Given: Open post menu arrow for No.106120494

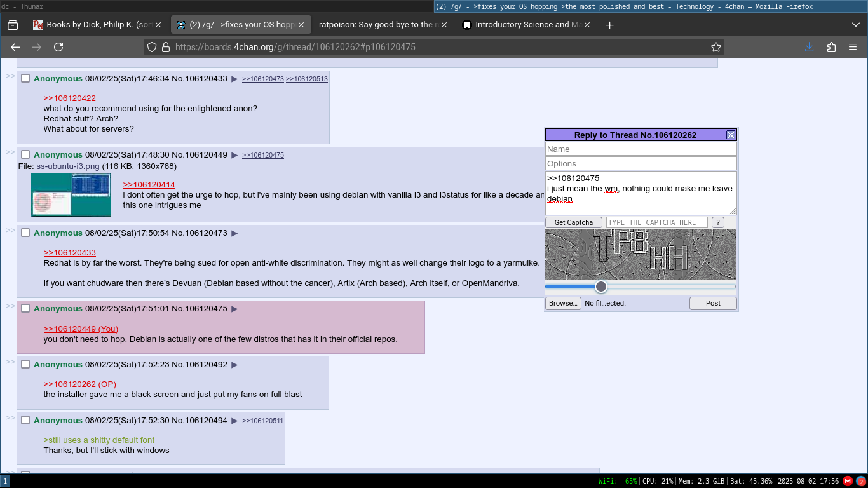Looking at the screenshot, I should (234, 421).
